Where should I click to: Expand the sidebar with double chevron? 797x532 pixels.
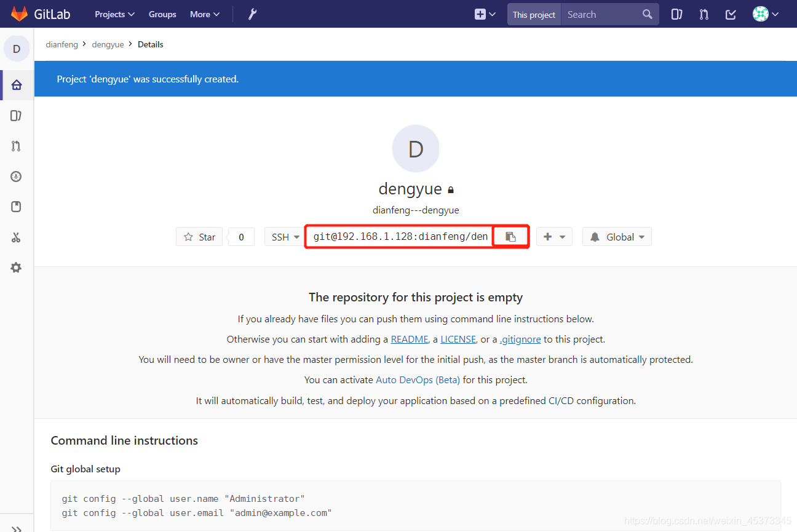[17, 528]
